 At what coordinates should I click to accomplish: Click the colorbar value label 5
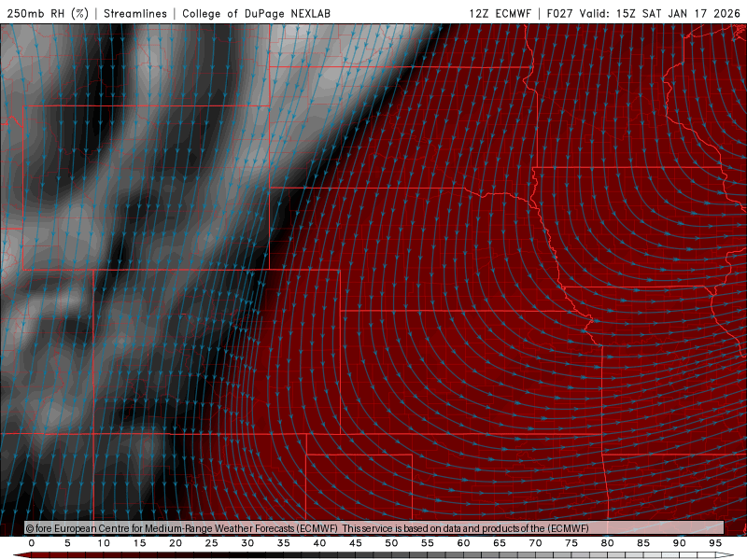(67, 543)
